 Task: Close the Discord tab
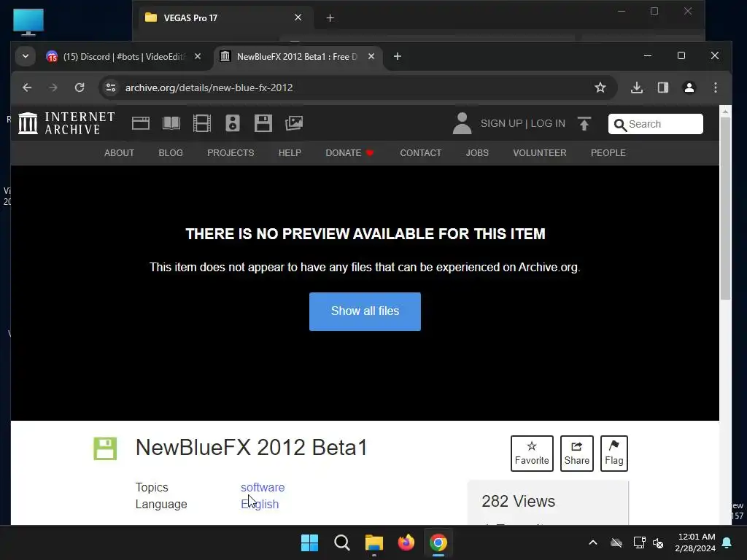click(x=198, y=56)
